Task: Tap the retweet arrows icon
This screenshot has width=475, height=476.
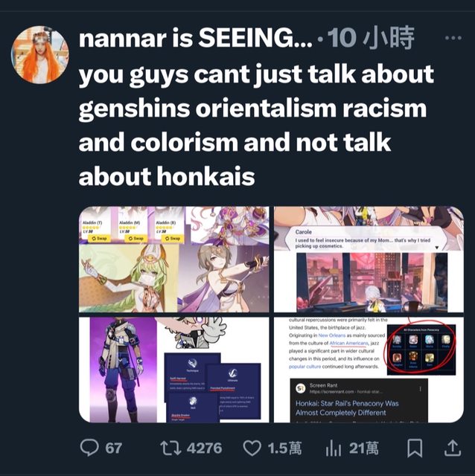Action: (x=170, y=448)
